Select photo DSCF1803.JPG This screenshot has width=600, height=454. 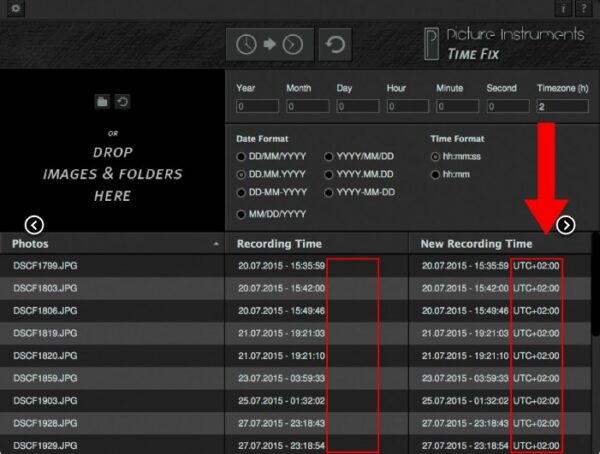tap(45, 288)
